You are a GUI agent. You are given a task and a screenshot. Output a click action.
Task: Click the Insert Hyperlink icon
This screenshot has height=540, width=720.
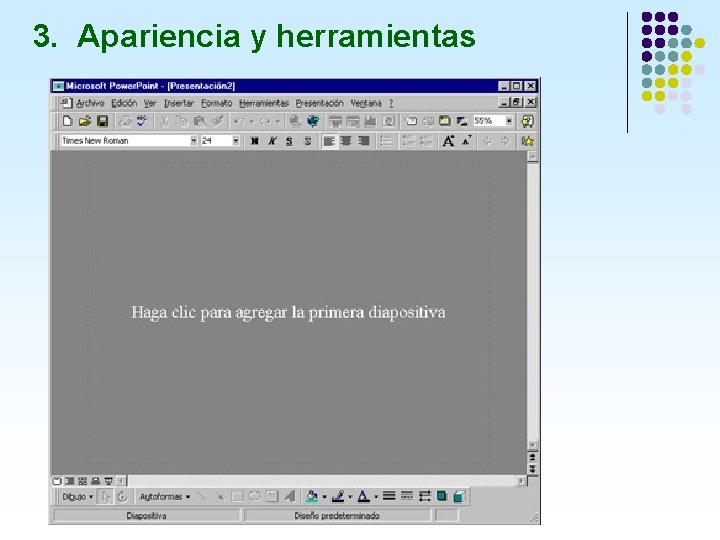[x=295, y=121]
